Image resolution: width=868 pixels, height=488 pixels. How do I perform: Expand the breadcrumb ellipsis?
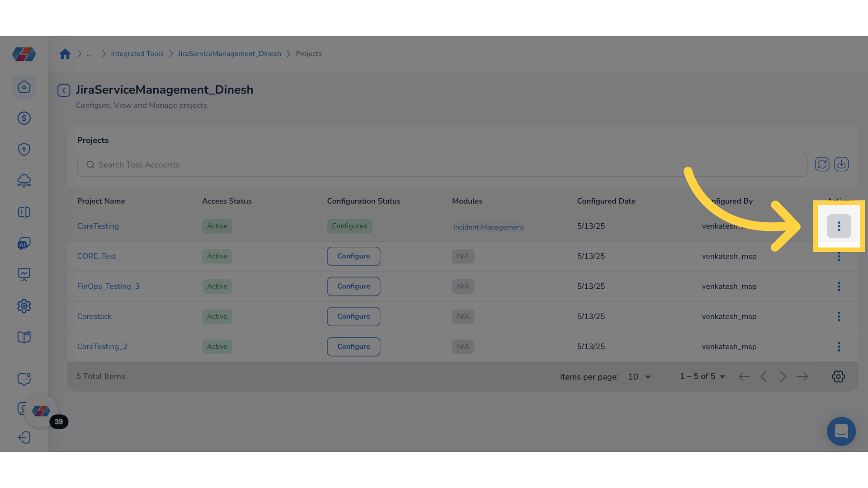tap(90, 54)
